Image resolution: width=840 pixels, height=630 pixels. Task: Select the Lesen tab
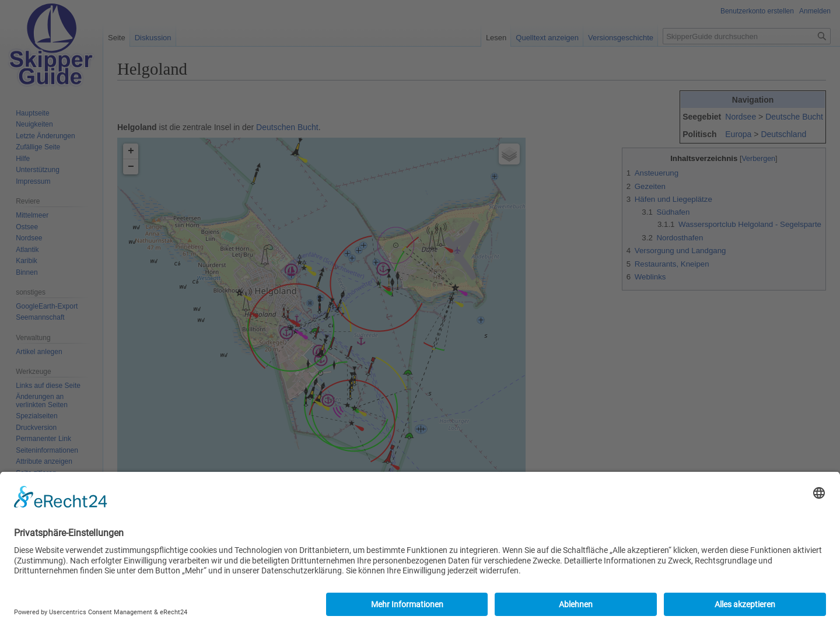(496, 37)
